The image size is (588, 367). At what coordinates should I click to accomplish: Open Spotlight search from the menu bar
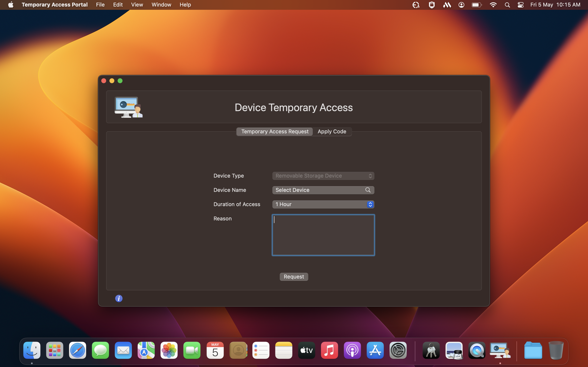pyautogui.click(x=507, y=5)
